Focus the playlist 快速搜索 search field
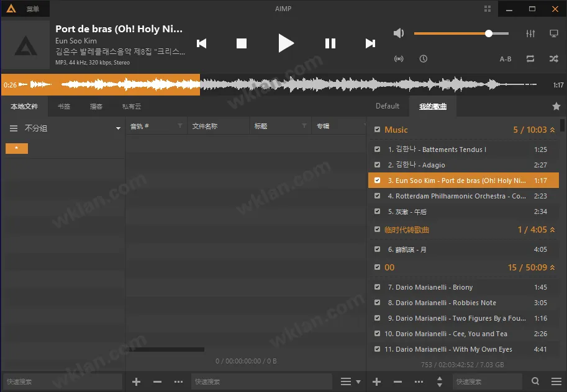Screen dimensions: 567x392 488,381
